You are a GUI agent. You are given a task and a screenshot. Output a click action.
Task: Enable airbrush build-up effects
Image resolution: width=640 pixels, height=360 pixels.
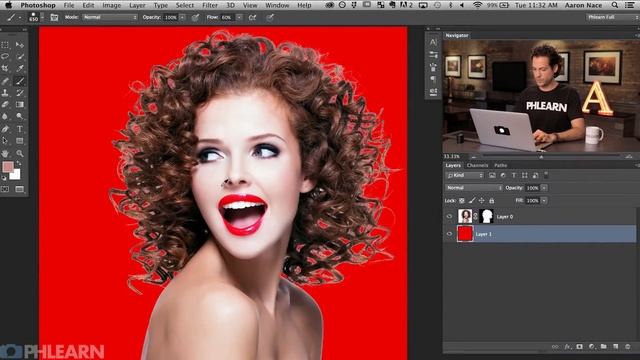[253, 18]
